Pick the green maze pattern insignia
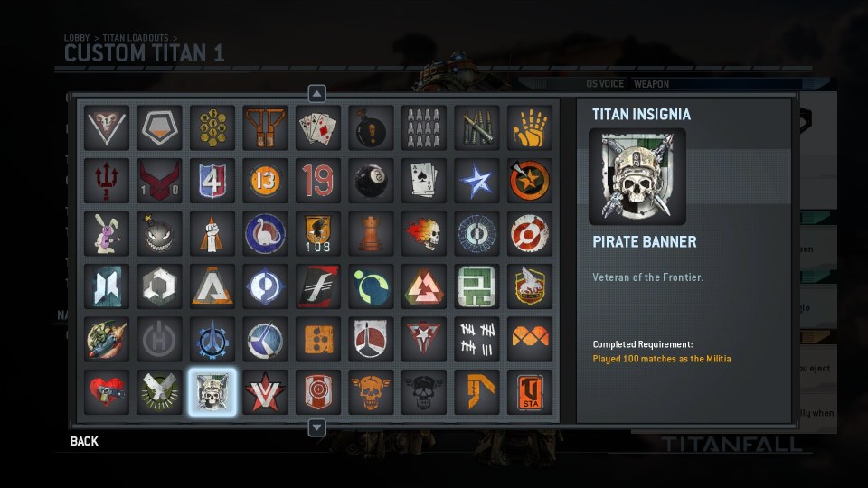 (476, 286)
